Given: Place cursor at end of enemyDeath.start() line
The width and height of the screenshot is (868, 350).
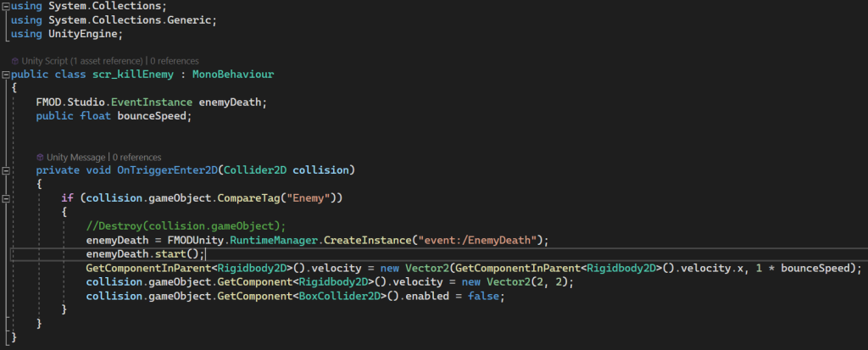Looking at the screenshot, I should coord(206,253).
